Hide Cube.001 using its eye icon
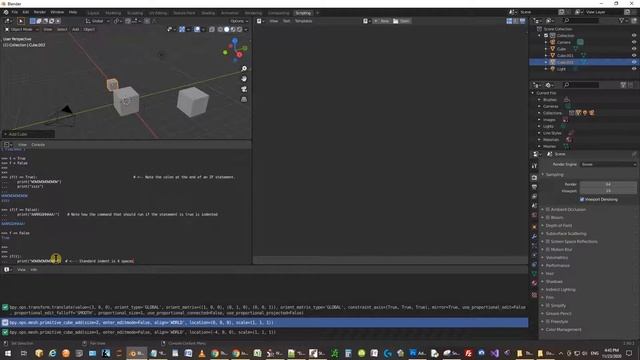The height and width of the screenshot is (360, 640). pyautogui.click(x=634, y=55)
